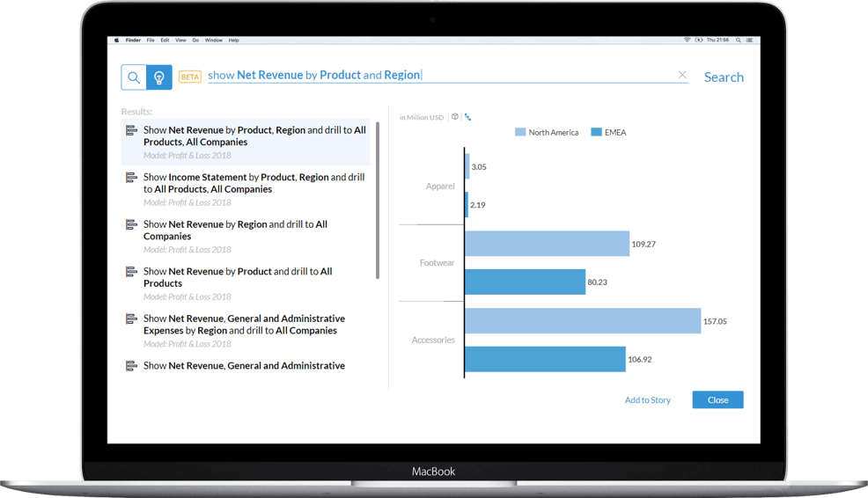Click Add to Story link
This screenshot has height=498, width=868.
[647, 400]
